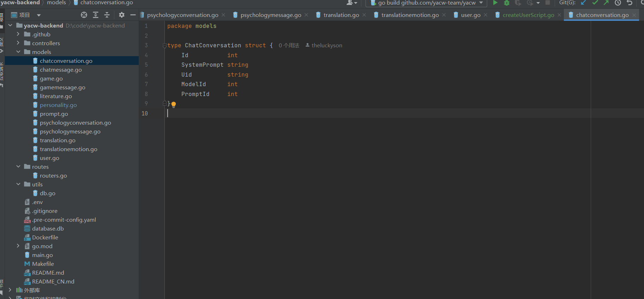Click the Git update project arrow
The height and width of the screenshot is (299, 644).
tap(583, 3)
